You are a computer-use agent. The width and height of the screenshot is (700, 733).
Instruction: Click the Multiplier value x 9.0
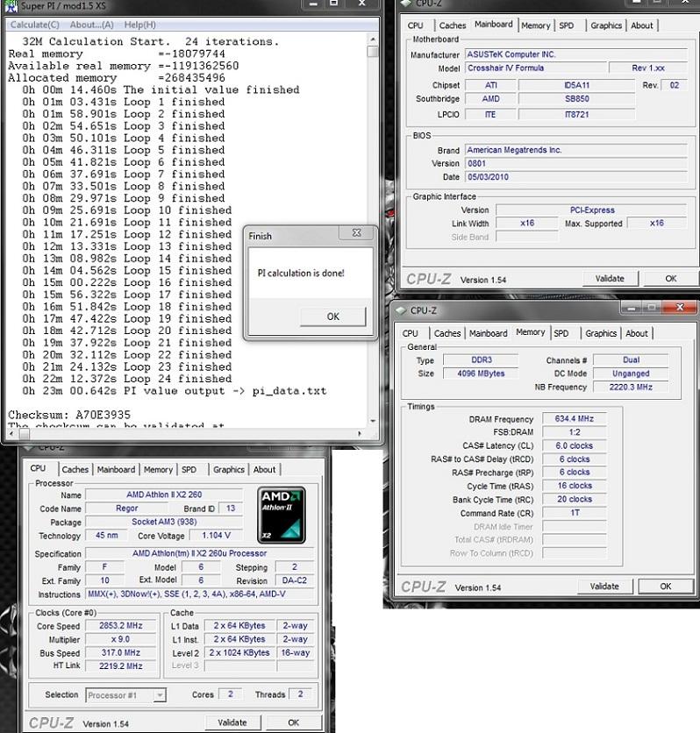click(x=121, y=639)
